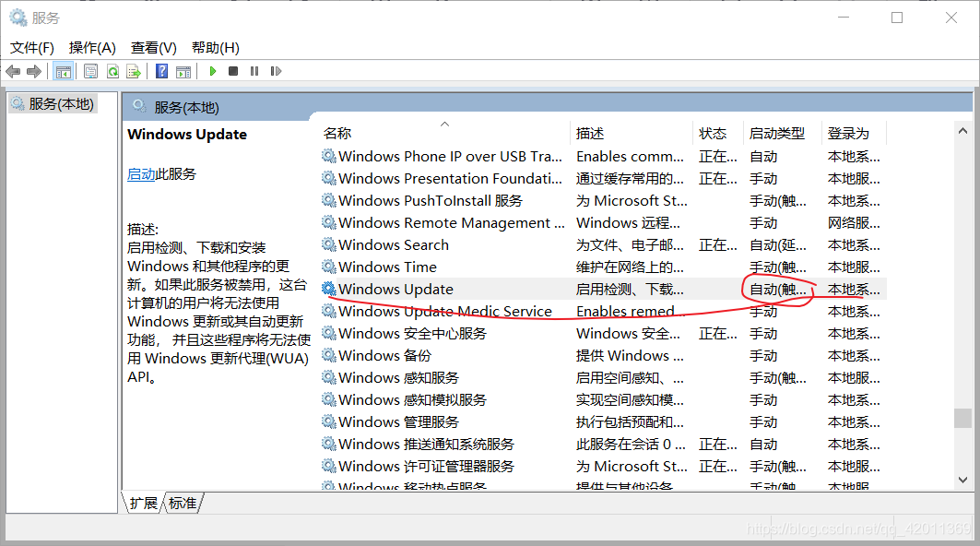Click 服务(本地) header of details pane
Screen dimensions: 980x546
(x=186, y=108)
